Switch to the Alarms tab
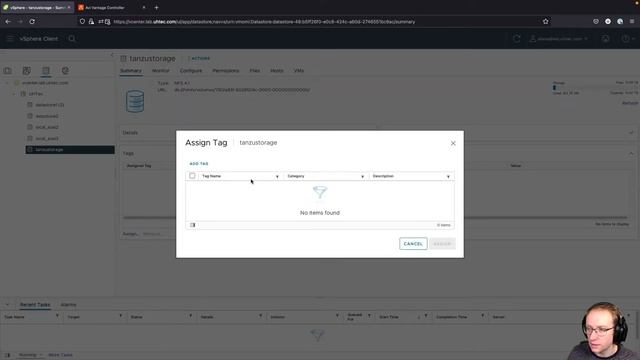The width and height of the screenshot is (640, 360). tap(68, 304)
